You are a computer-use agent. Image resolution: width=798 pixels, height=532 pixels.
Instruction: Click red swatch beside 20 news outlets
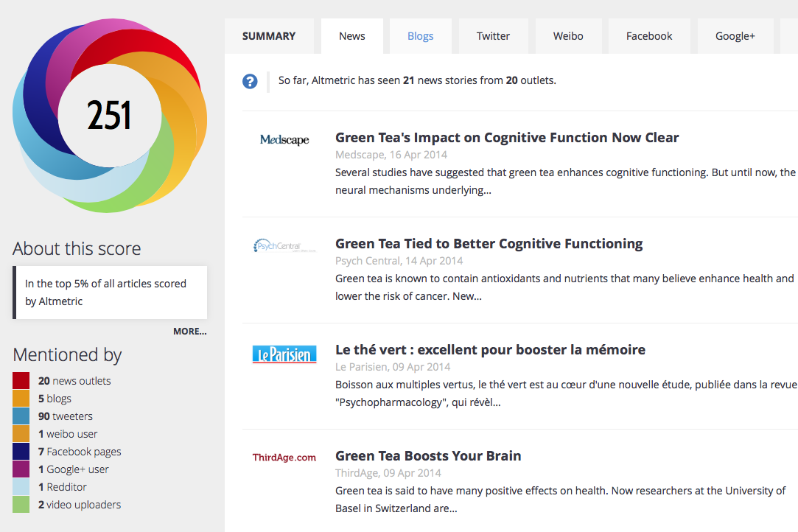[x=21, y=381]
